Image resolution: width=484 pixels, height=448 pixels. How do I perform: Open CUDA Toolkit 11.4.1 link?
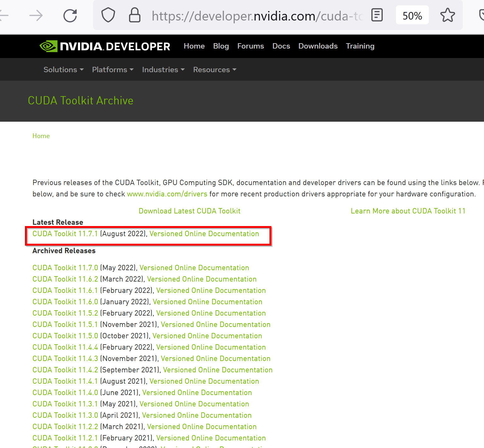pyautogui.click(x=65, y=381)
